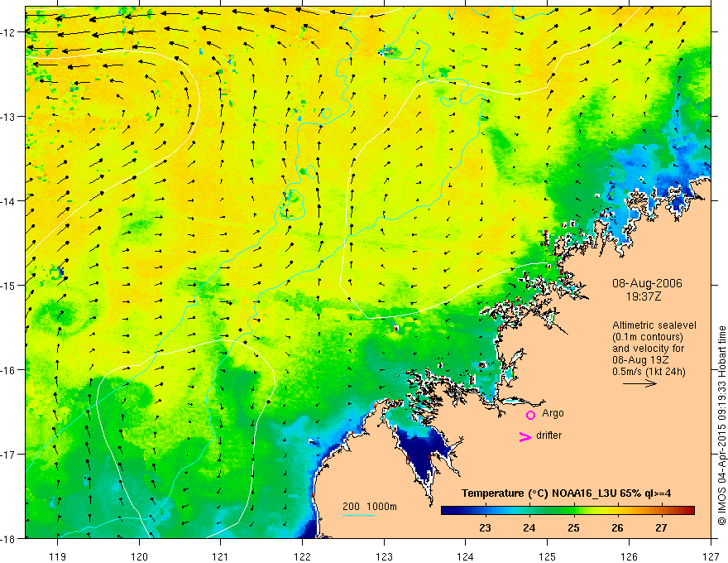Click latitude axis label -18
The width and height of the screenshot is (728, 563).
pos(8,538)
